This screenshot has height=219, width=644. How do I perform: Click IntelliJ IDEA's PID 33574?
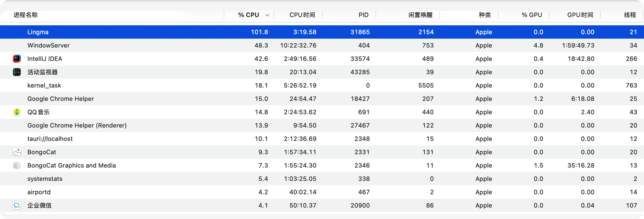(360, 59)
